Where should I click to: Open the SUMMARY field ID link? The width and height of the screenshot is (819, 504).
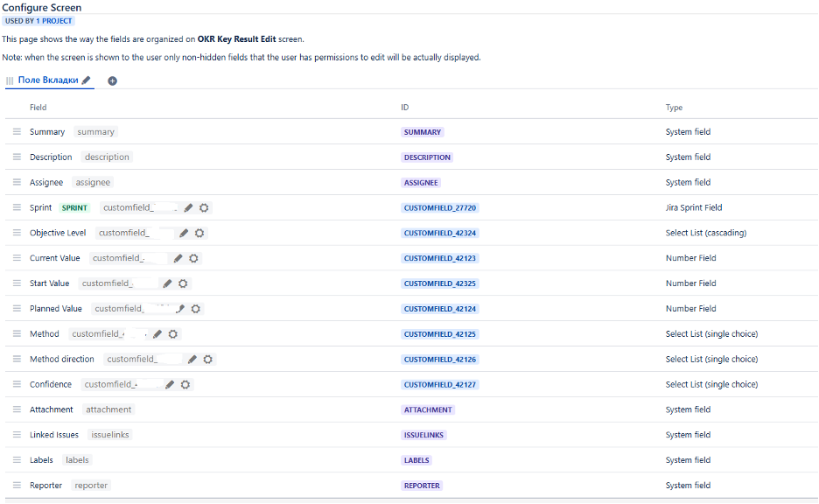click(x=421, y=131)
